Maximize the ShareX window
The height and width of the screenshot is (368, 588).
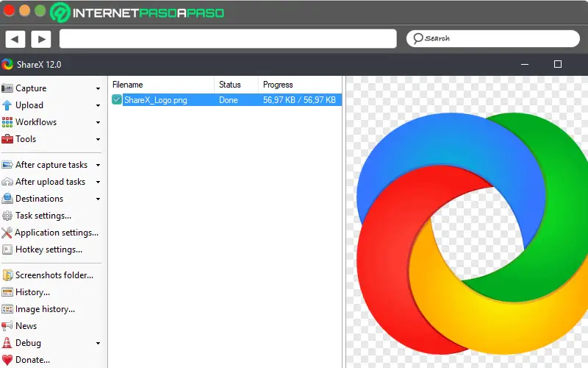558,64
